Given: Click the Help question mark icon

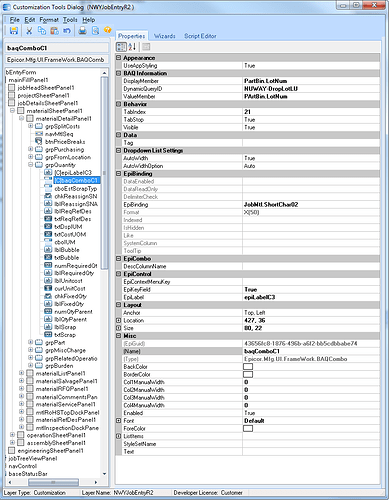Looking at the screenshot, I should [x=107, y=30].
